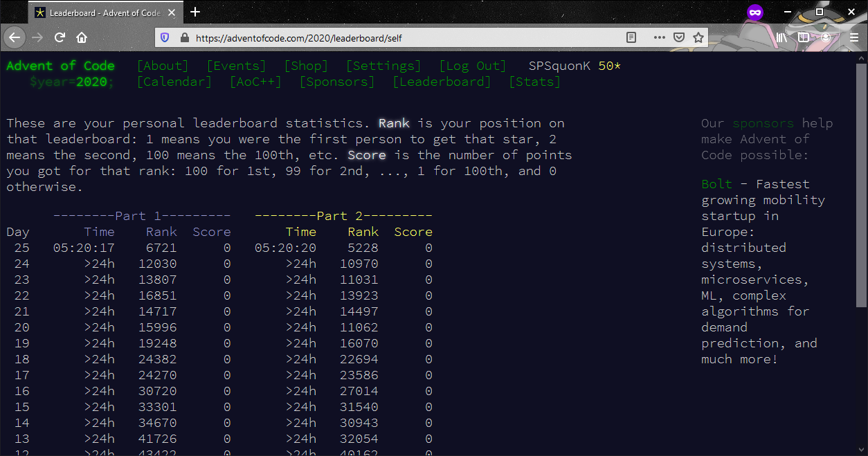Click the highlighted word Rank in description
Screen dimensions: 868x456
pyautogui.click(x=394, y=123)
